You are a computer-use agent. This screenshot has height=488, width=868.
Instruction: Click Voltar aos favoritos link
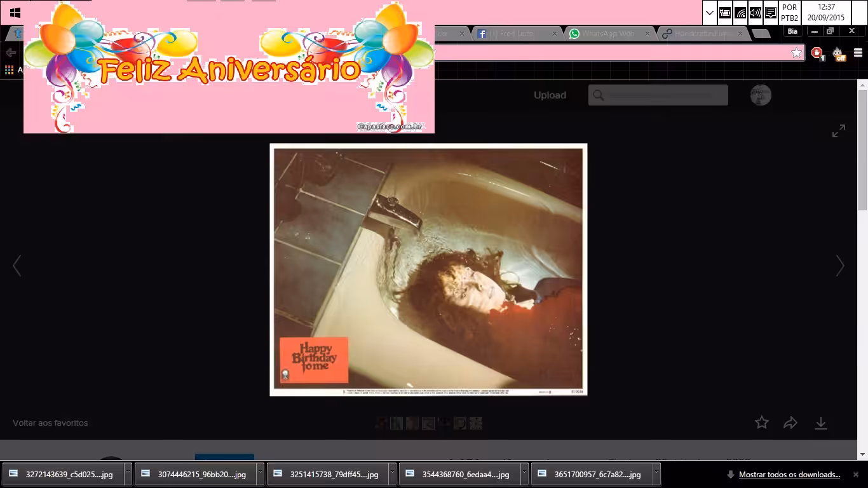coord(50,423)
